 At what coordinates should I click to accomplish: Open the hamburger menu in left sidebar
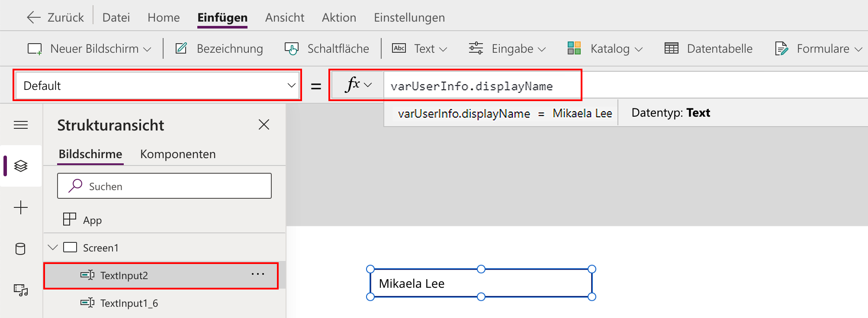pyautogui.click(x=21, y=125)
